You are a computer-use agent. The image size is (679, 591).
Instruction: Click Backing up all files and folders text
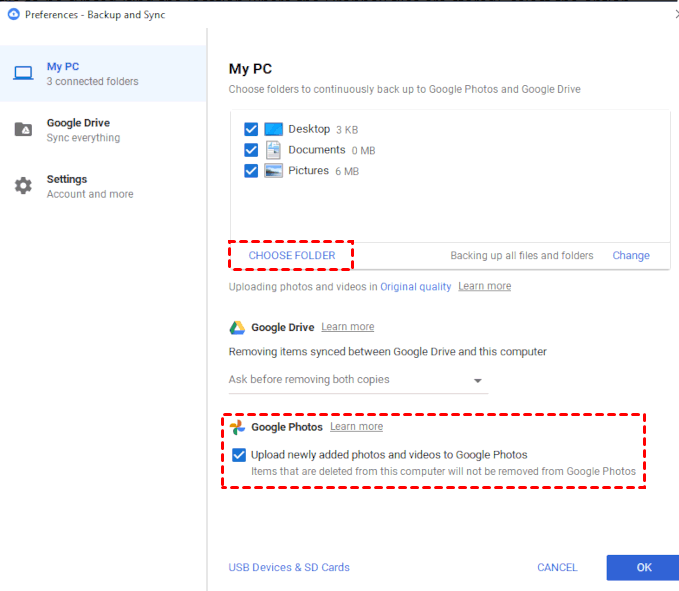coord(522,255)
